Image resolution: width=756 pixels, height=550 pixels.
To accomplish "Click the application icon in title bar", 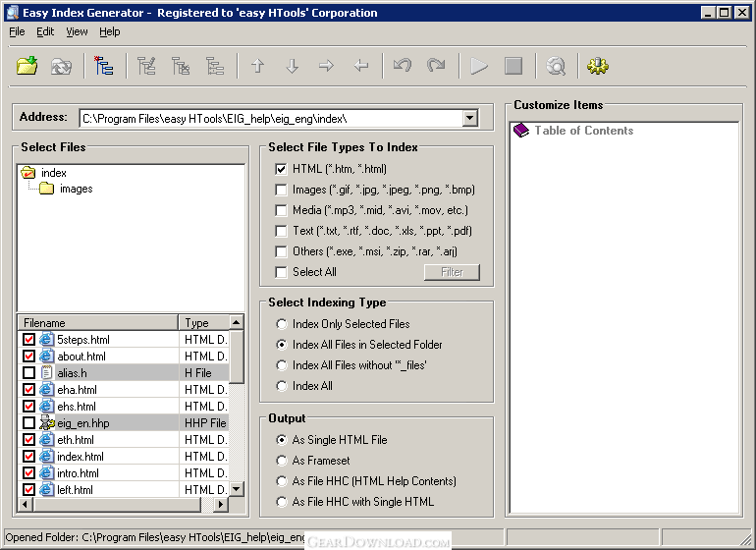I will point(13,13).
